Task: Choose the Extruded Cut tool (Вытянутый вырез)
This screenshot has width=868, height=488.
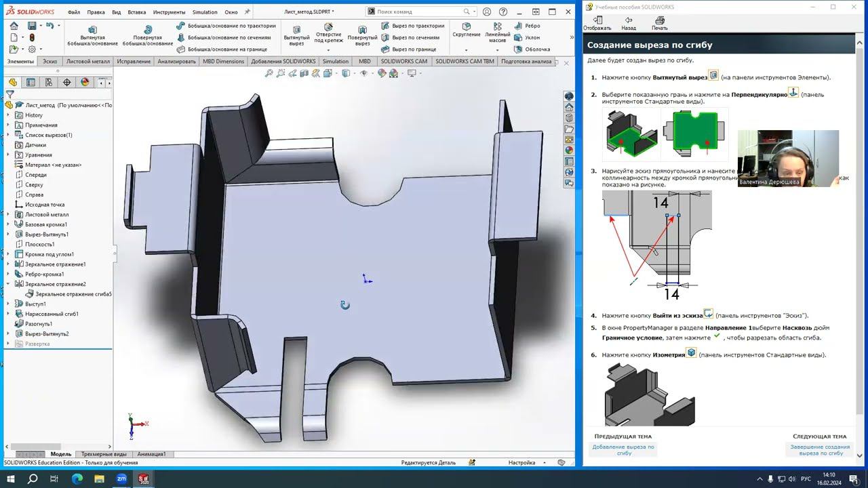Action: coord(296,37)
